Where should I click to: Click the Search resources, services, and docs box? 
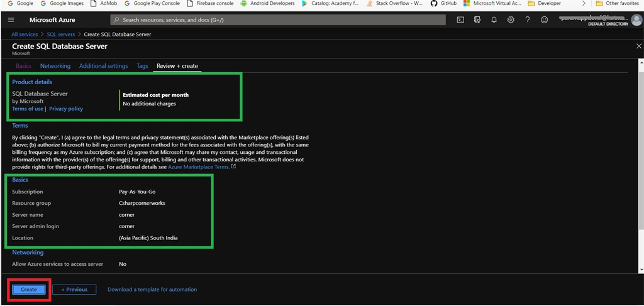(277, 19)
